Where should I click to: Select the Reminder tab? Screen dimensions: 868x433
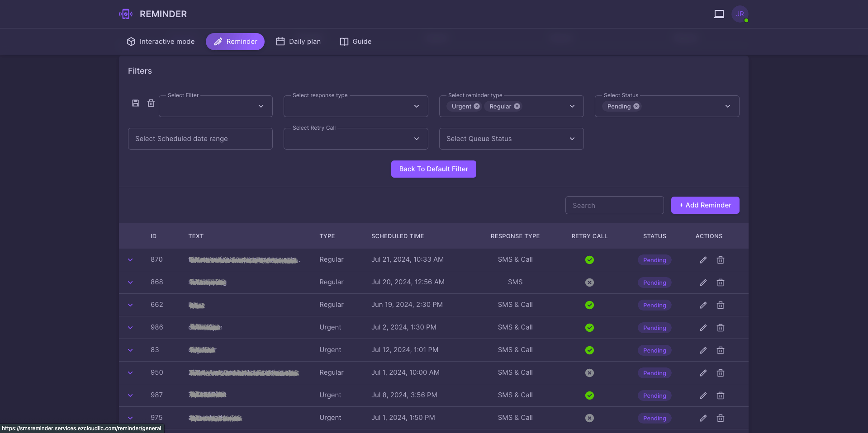[x=235, y=42]
